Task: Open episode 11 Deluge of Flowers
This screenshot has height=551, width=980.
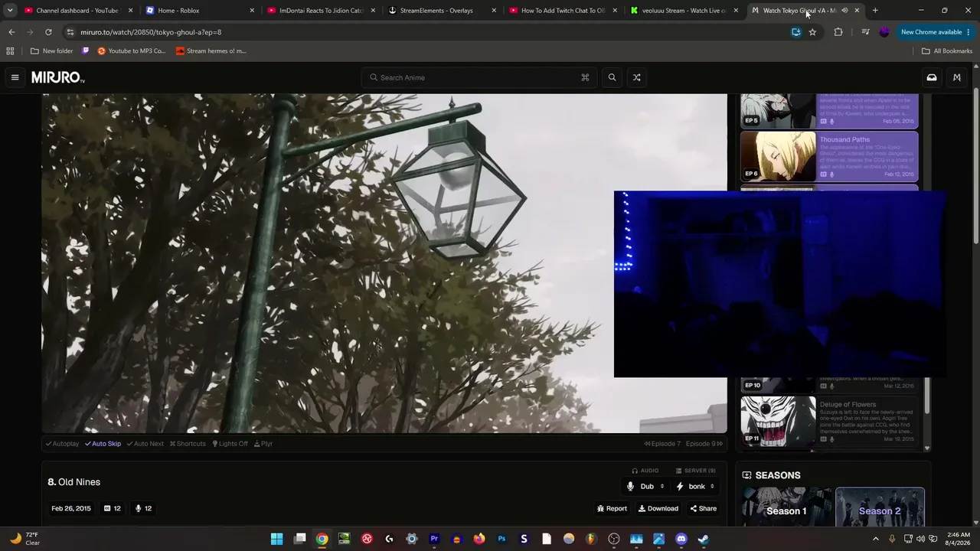Action: tap(829, 421)
